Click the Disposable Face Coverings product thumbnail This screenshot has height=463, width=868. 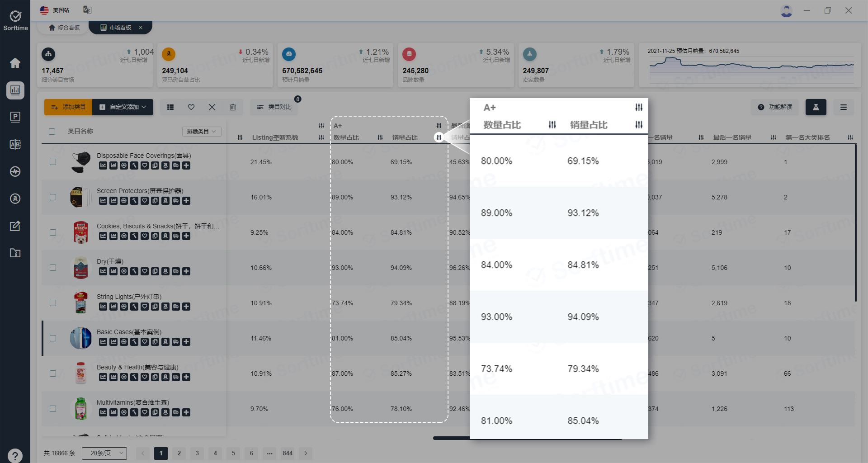tap(81, 162)
